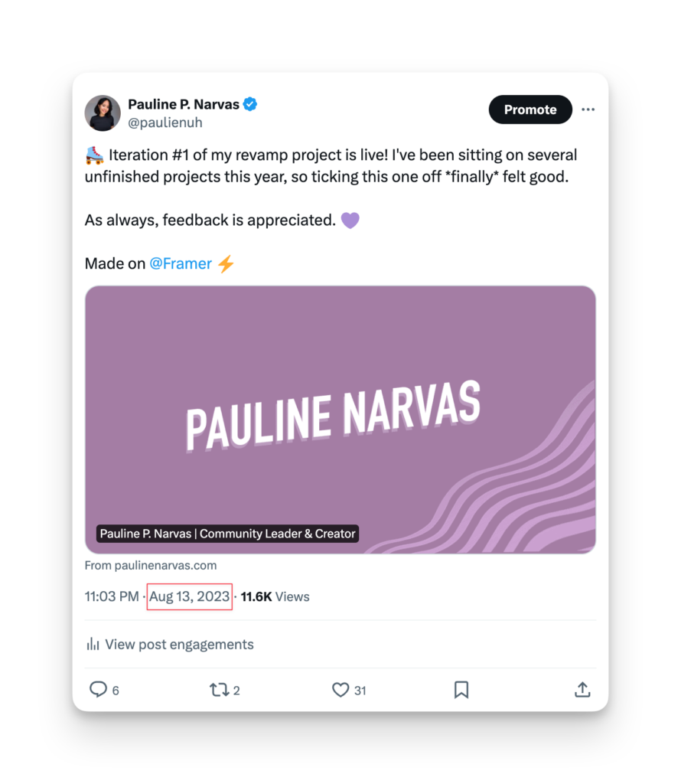This screenshot has height=784, width=681.
Task: Click the share upload icon
Action: [582, 690]
